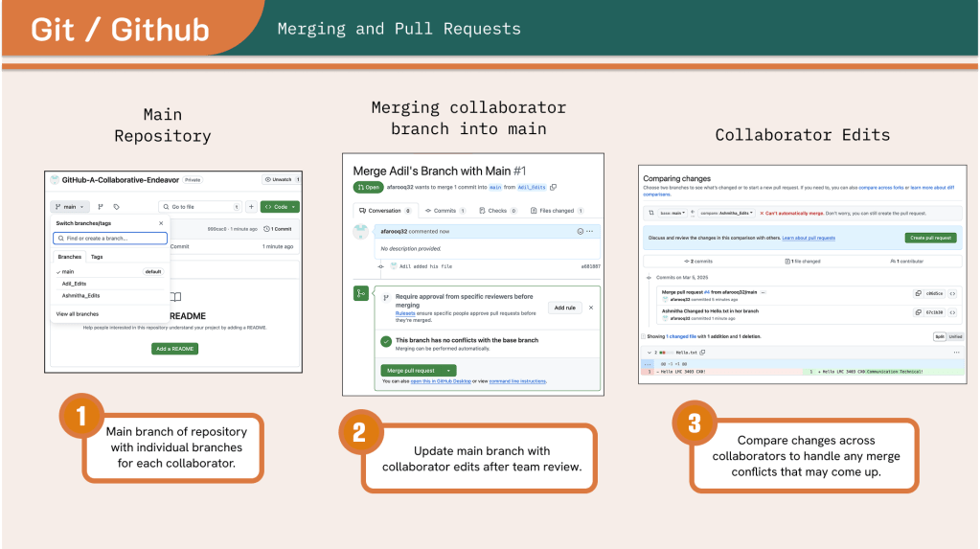Click the compare arrows icon before base
Image resolution: width=980 pixels, height=549 pixels.
pos(651,214)
